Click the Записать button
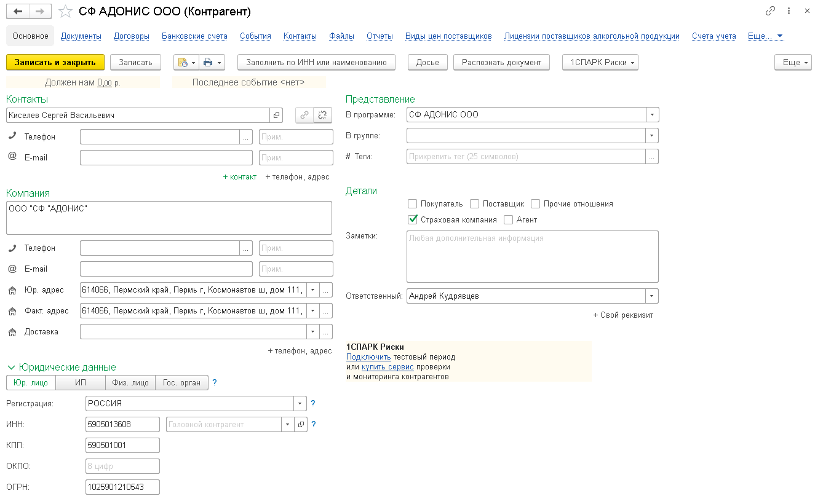Image resolution: width=815 pixels, height=504 pixels. pyautogui.click(x=135, y=62)
